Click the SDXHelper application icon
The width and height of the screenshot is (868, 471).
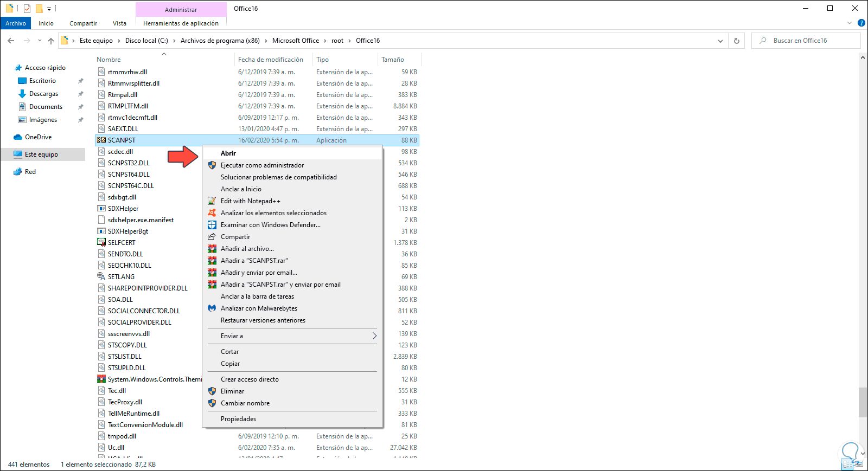[101, 209]
